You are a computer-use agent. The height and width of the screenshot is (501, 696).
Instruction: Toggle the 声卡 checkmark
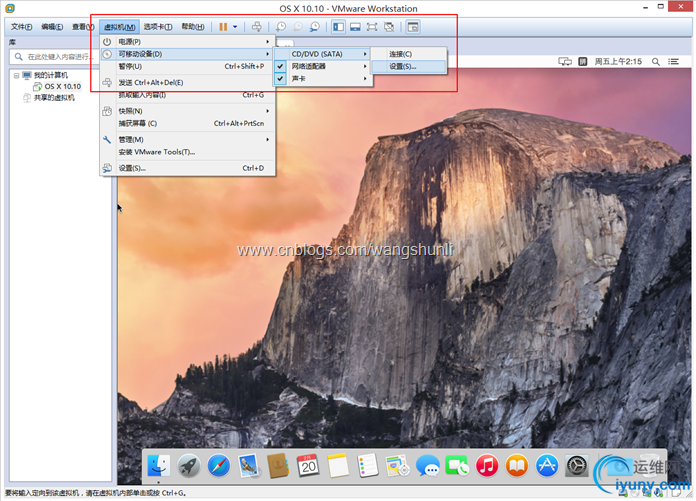pyautogui.click(x=280, y=79)
